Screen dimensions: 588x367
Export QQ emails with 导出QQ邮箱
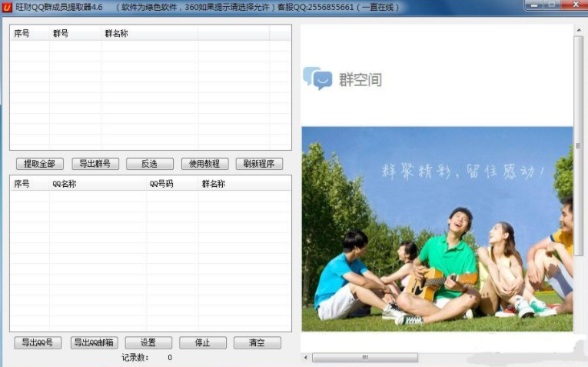(x=94, y=342)
